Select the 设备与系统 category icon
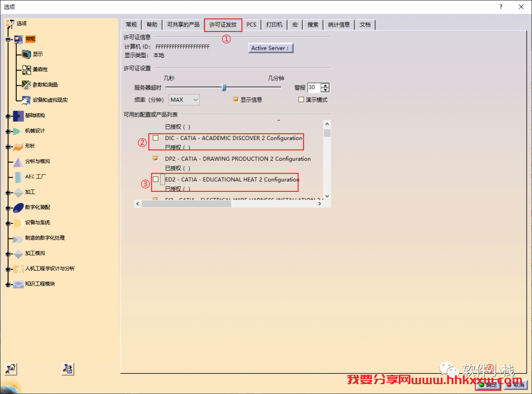Image resolution: width=532 pixels, height=394 pixels. point(18,223)
